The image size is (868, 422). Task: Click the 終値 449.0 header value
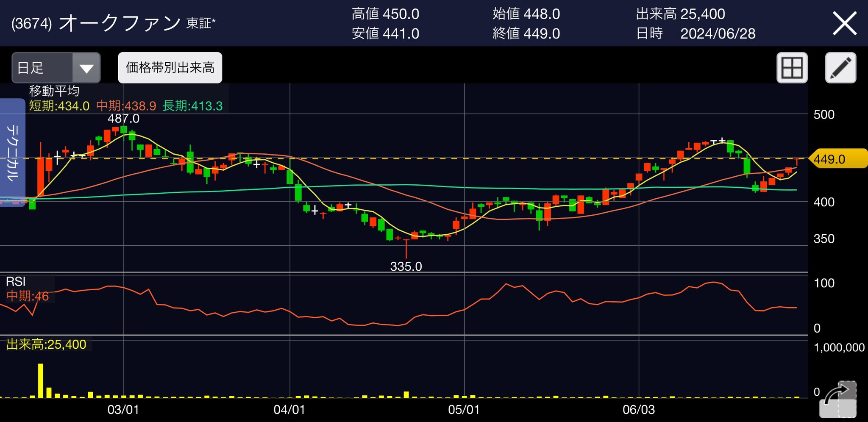pyautogui.click(x=526, y=33)
